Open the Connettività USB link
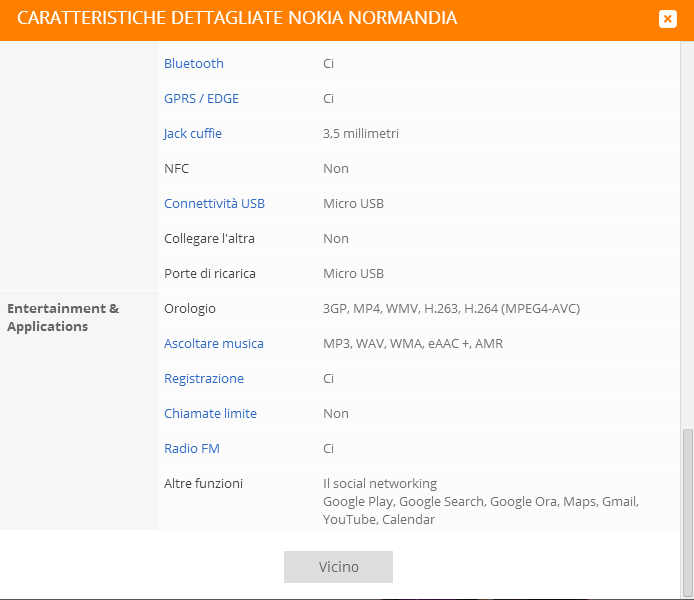This screenshot has height=600, width=694. pyautogui.click(x=214, y=204)
